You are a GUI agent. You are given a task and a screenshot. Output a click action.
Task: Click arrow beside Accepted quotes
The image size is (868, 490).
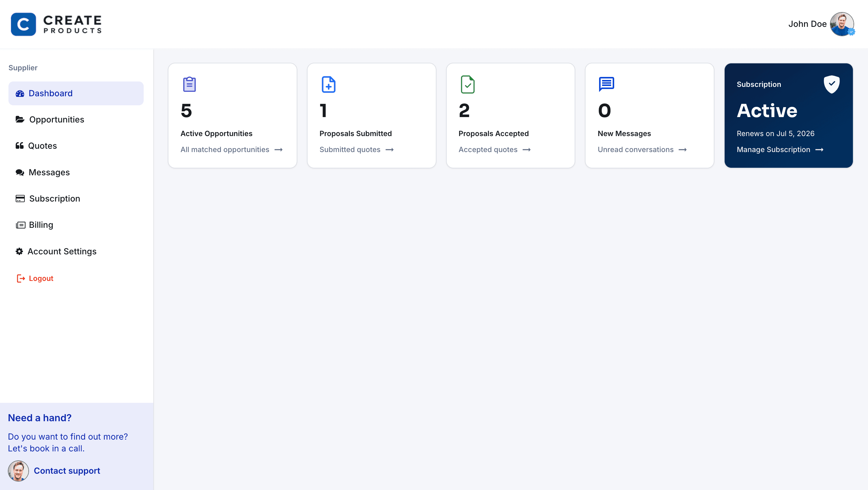(527, 150)
